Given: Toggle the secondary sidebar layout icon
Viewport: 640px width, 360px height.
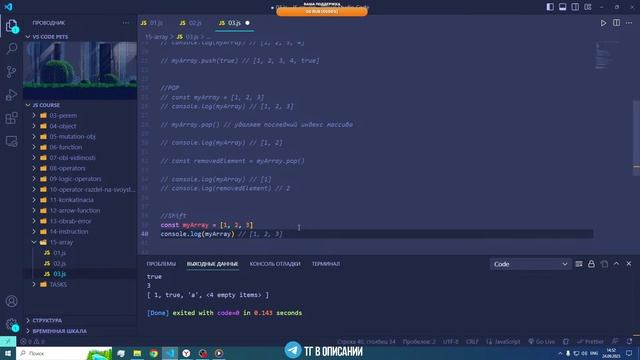Looking at the screenshot, I should pyautogui.click(x=575, y=7).
